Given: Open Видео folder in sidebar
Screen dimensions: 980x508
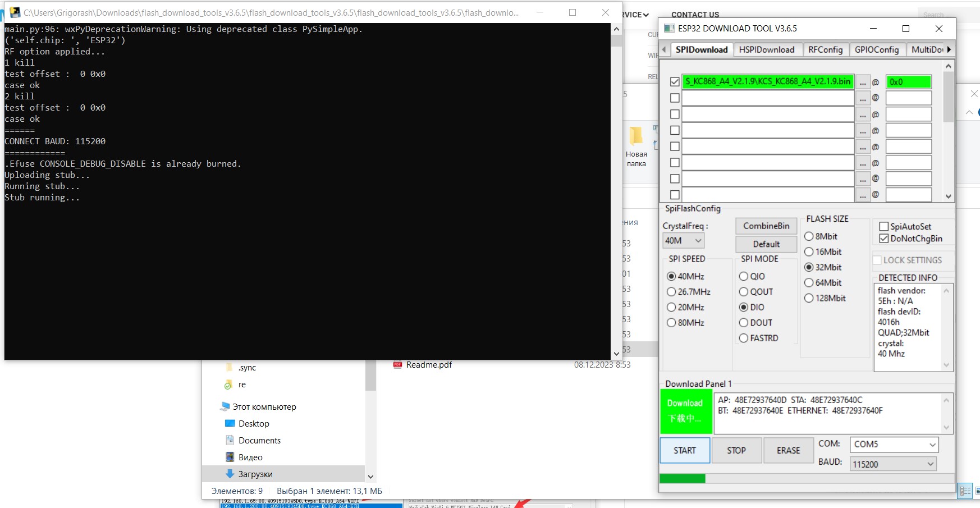Looking at the screenshot, I should pos(250,457).
